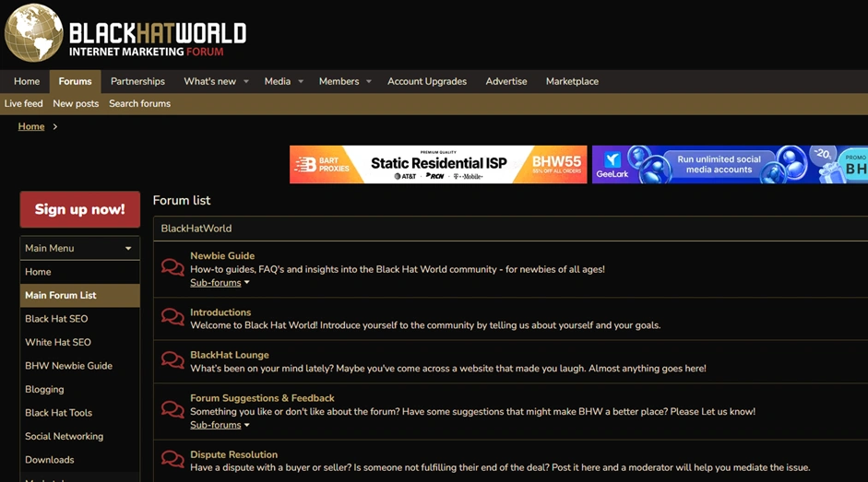Expand the Media menu dropdown arrow
Viewport: 868px width, 482px height.
[301, 82]
